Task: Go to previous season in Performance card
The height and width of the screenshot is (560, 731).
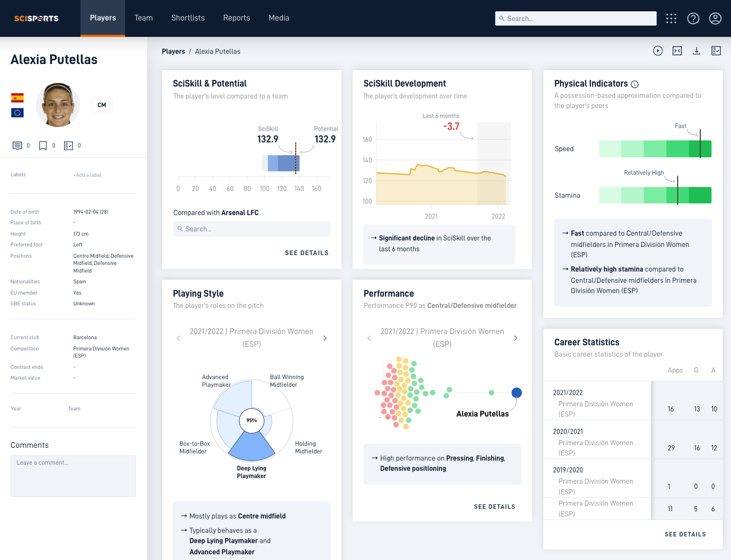Action: coord(369,338)
